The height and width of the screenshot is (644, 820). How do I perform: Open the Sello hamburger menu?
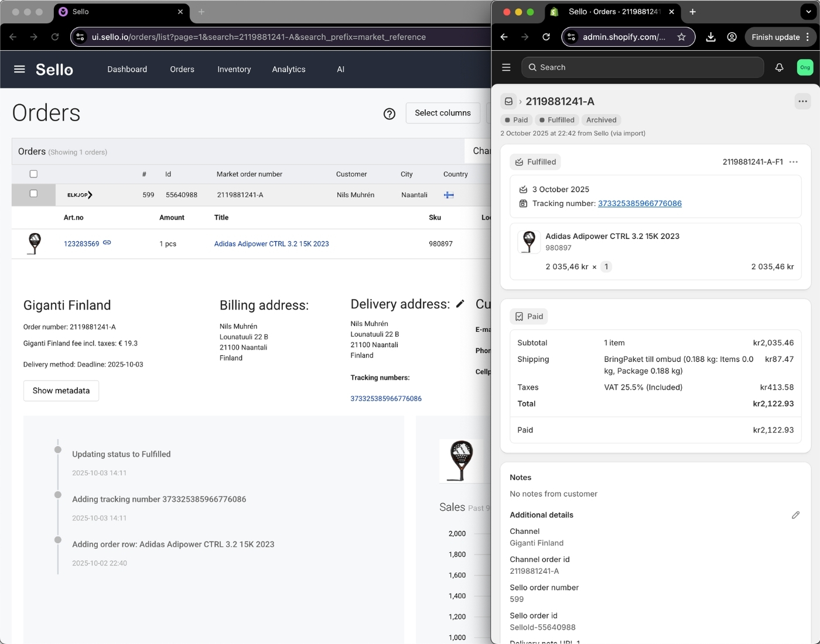19,69
